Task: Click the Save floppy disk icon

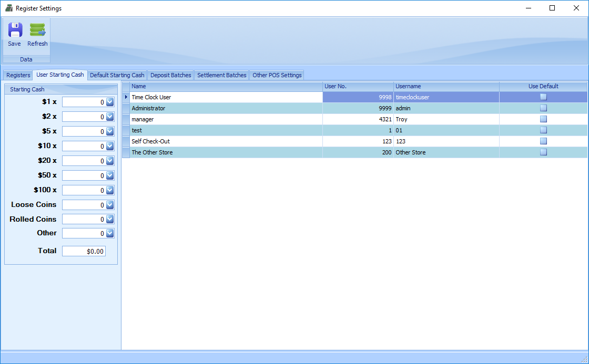Action: tap(15, 30)
